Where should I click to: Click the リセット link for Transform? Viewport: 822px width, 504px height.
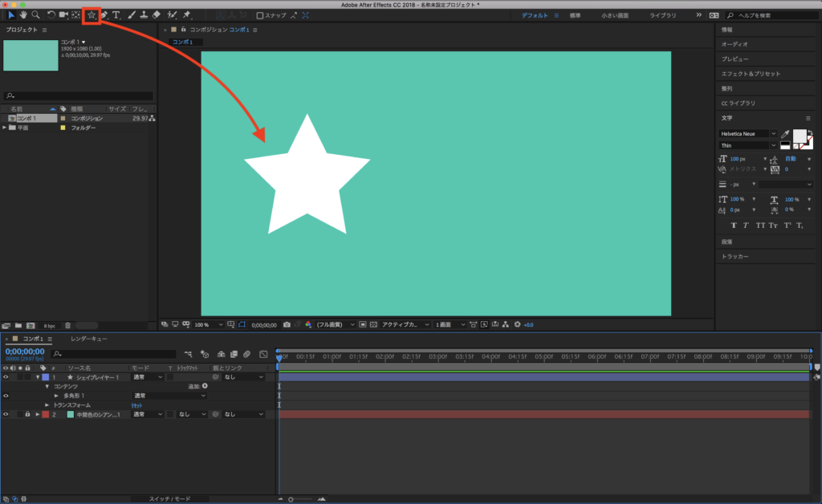coord(136,405)
